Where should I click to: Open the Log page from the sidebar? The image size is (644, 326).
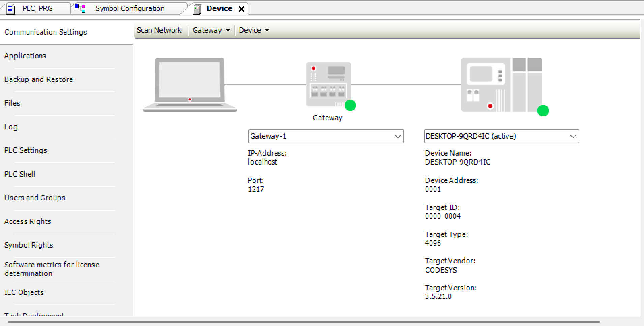pos(11,127)
